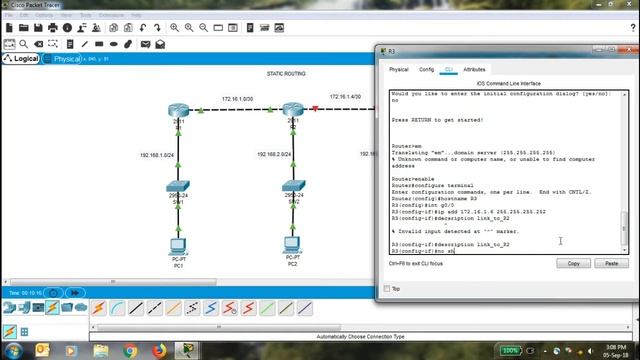Select the Add Simple PDU envelope

tap(145, 44)
